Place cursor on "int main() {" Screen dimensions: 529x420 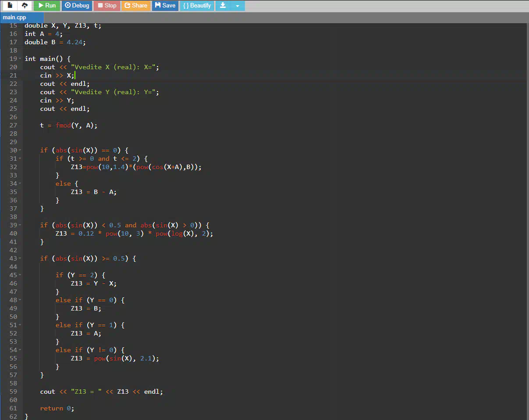48,59
